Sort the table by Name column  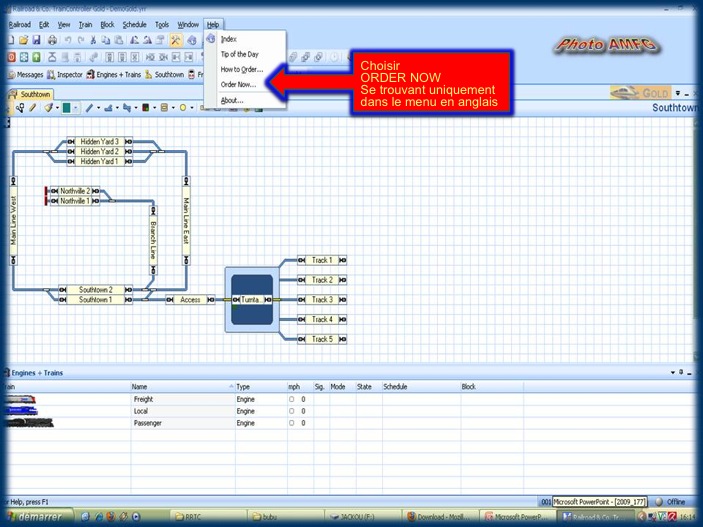point(182,387)
